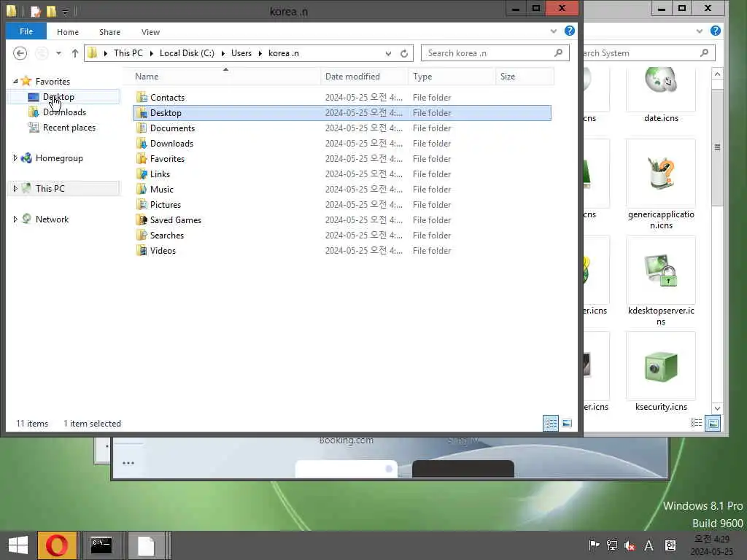Expand ribbon chevron in back window

pyautogui.click(x=699, y=31)
